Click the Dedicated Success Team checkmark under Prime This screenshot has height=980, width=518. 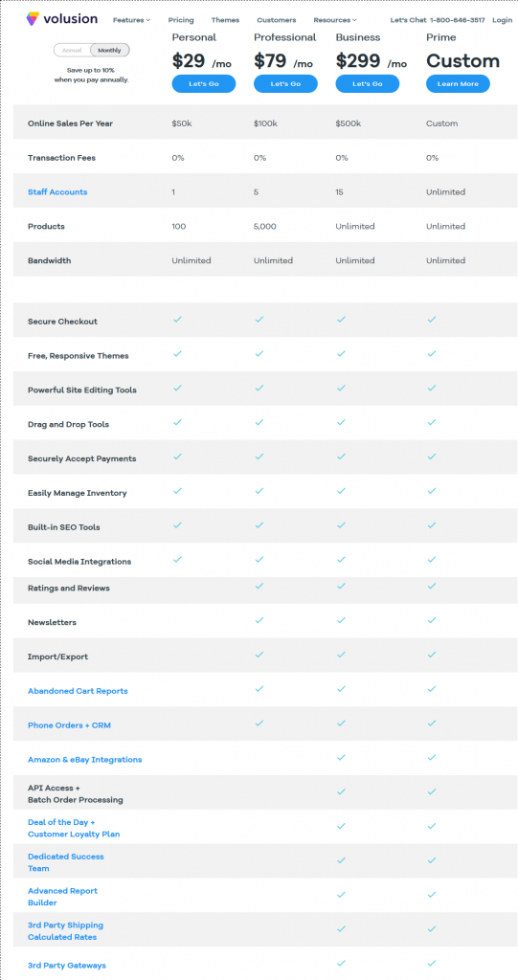(431, 860)
